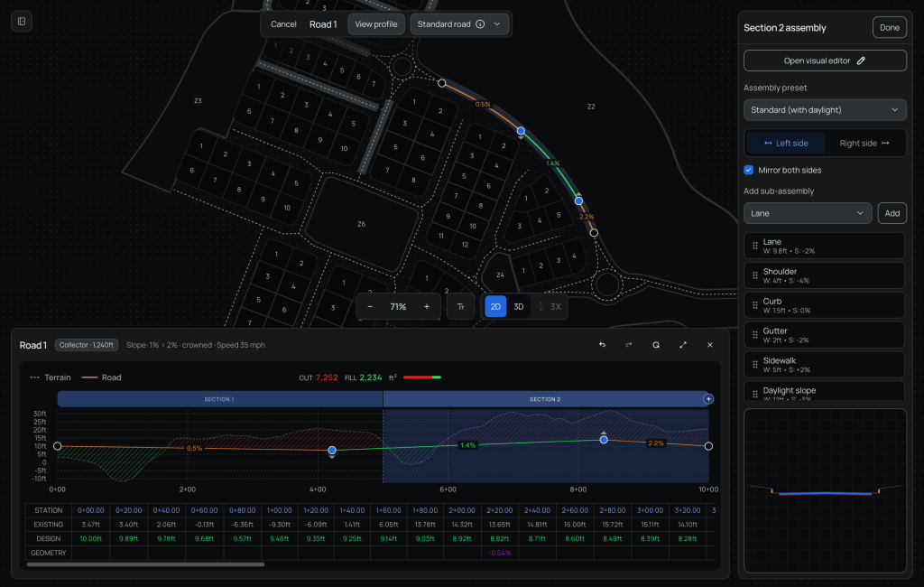Grab the Lane row drag handle
924x587 pixels.
[x=755, y=246]
